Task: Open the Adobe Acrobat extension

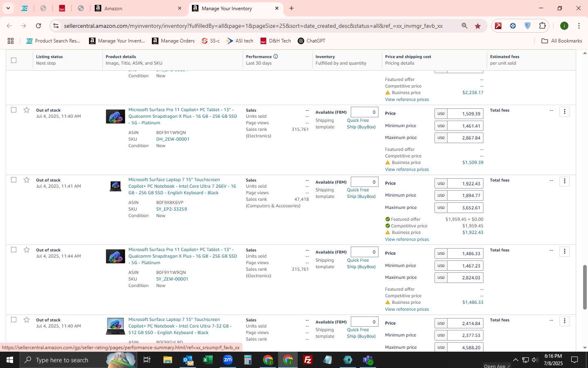Action: point(498,26)
